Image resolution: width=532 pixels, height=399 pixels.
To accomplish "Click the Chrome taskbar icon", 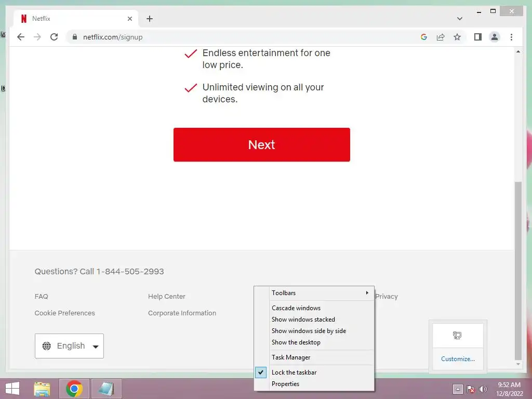I will point(74,389).
